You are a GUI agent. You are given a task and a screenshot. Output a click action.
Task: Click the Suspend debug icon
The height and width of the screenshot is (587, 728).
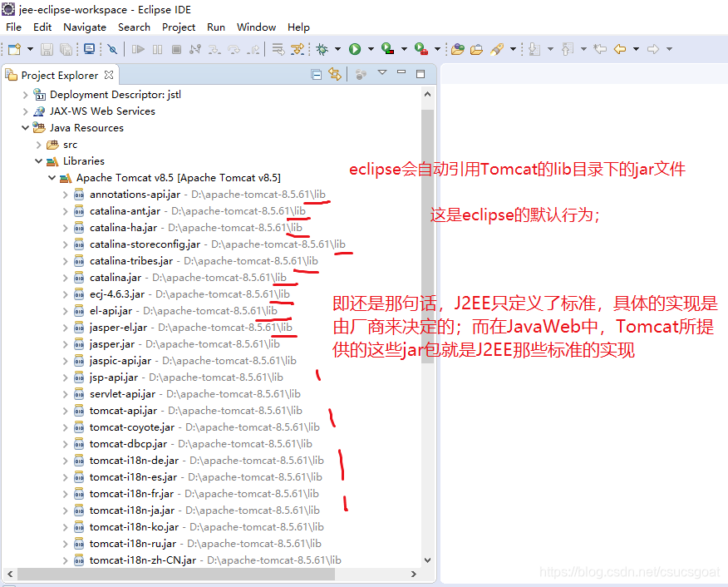157,49
